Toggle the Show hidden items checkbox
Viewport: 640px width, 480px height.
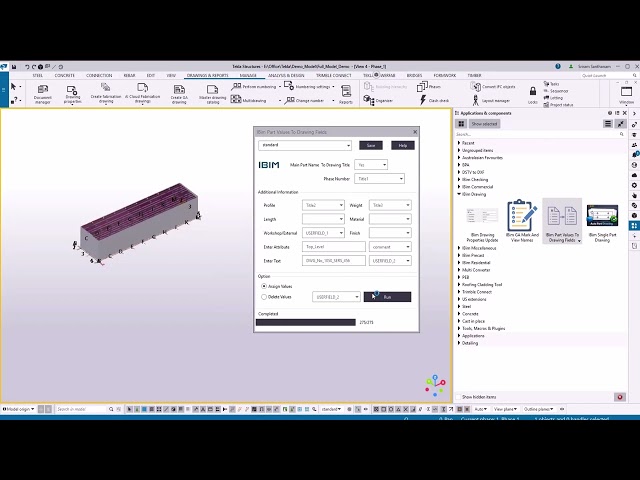pyautogui.click(x=458, y=397)
